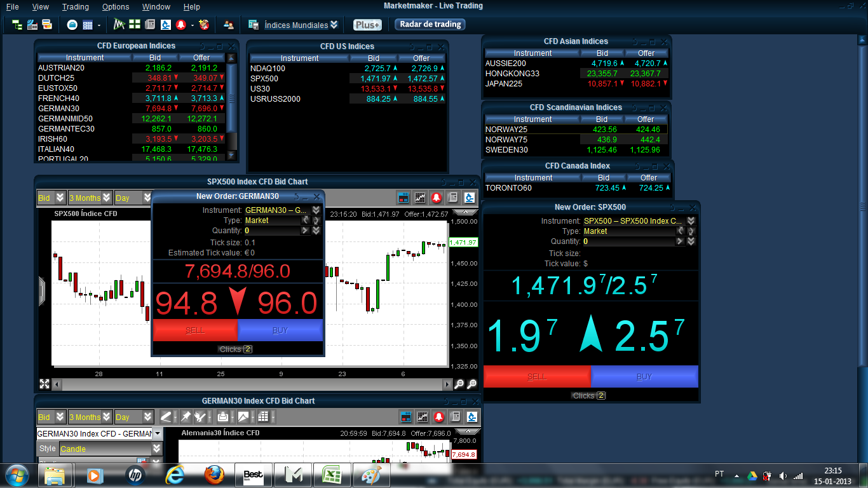Click the Plus+ button
This screenshot has height=488, width=868.
(367, 25)
